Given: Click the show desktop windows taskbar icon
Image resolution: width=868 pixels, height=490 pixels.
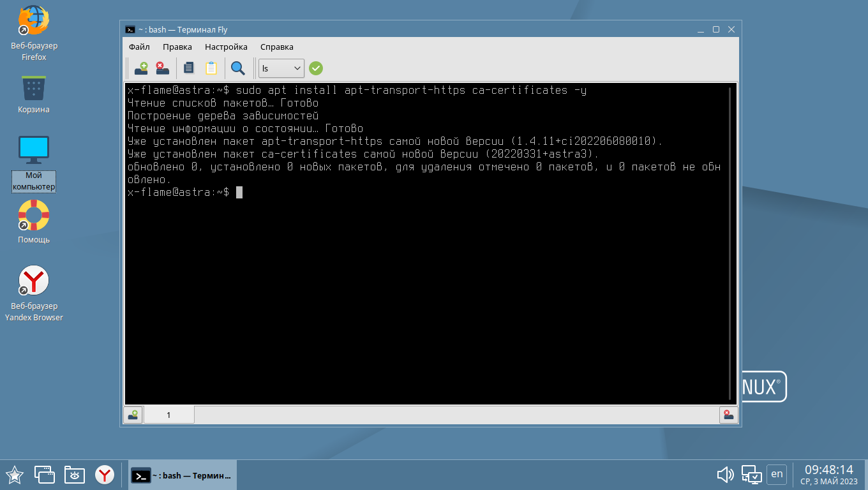Looking at the screenshot, I should click(x=45, y=475).
